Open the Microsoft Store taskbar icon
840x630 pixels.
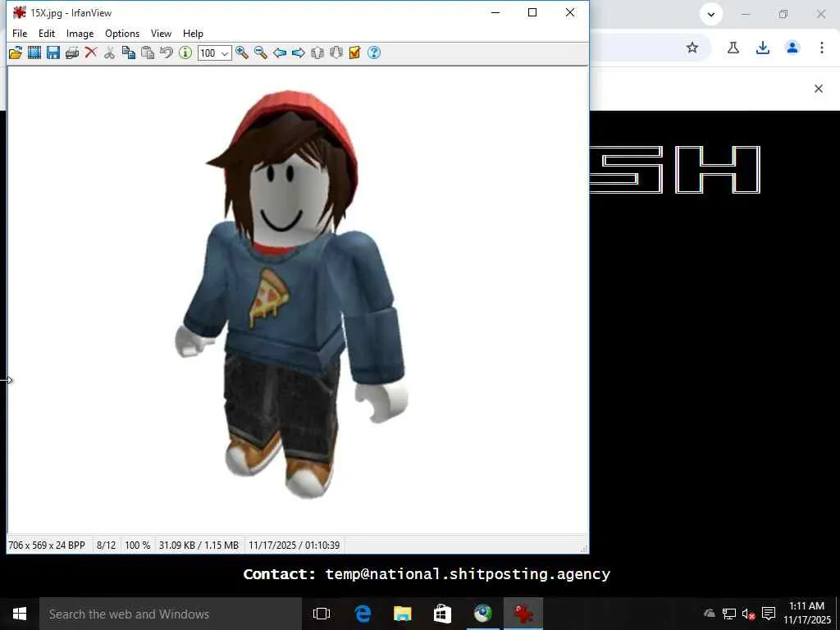coord(442,614)
